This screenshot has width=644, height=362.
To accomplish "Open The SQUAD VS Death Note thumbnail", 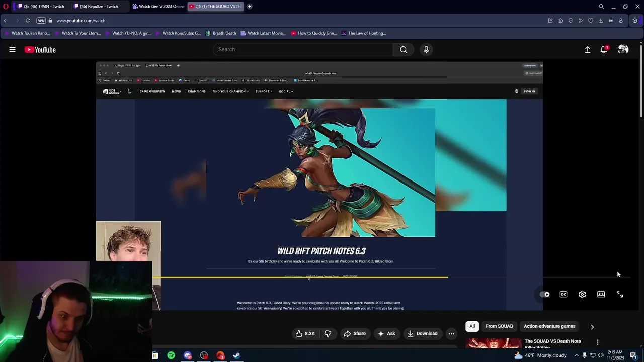I will 494,343.
